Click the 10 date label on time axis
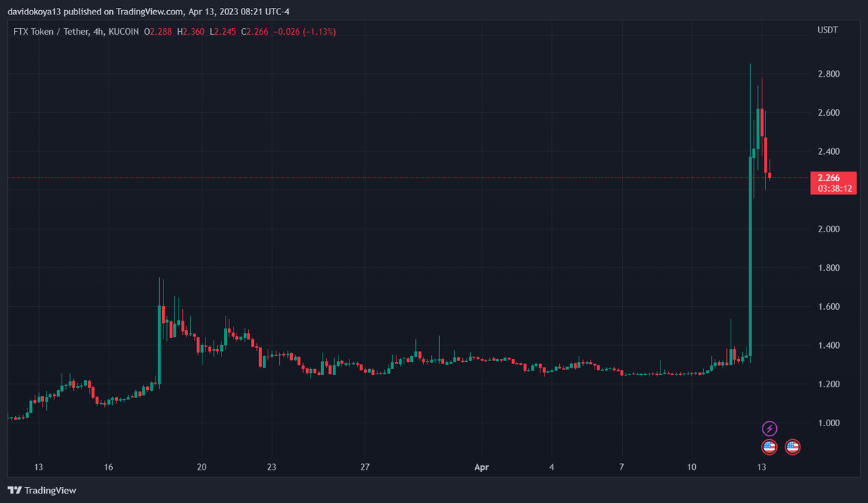Image resolution: width=868 pixels, height=503 pixels. tap(692, 467)
